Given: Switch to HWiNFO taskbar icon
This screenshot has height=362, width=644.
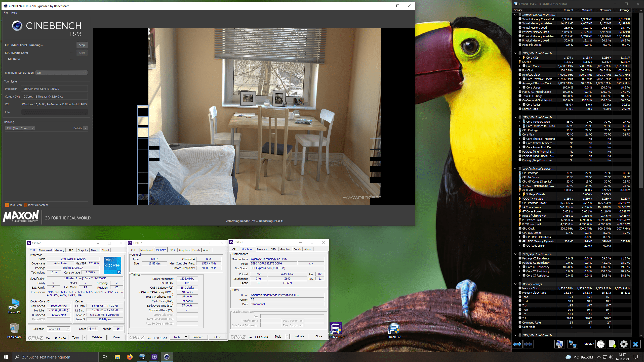Looking at the screenshot, I should tap(142, 357).
